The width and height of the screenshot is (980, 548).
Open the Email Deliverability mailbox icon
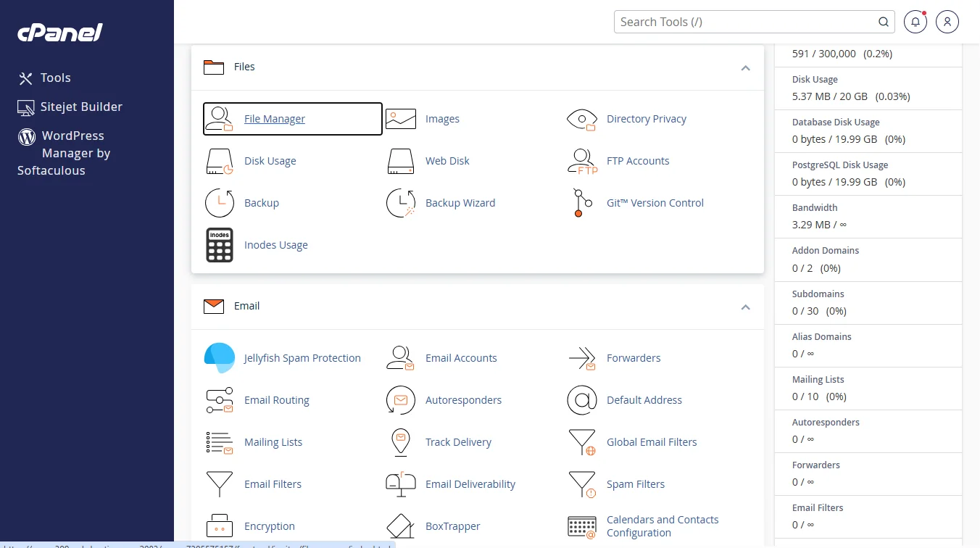pyautogui.click(x=401, y=484)
